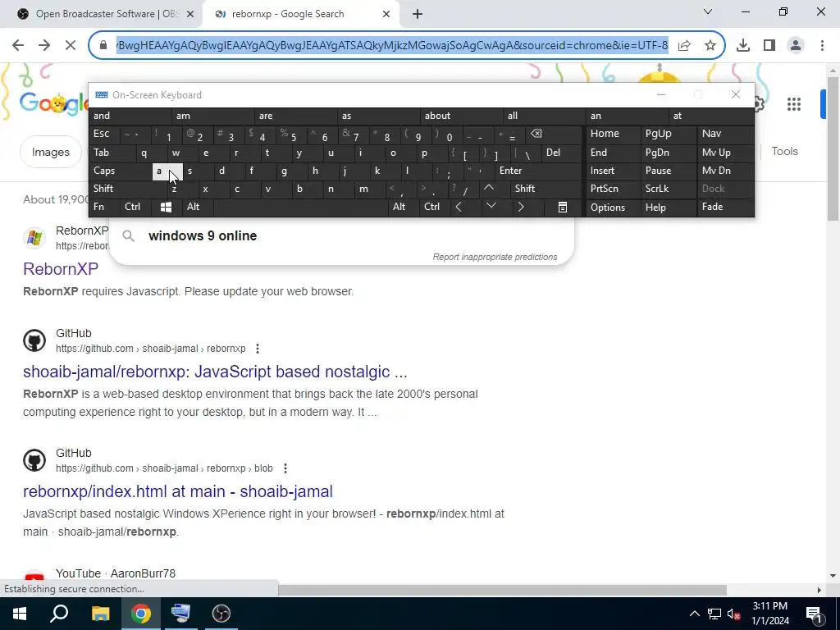Open rebornxp/index.html at main link

pyautogui.click(x=178, y=492)
